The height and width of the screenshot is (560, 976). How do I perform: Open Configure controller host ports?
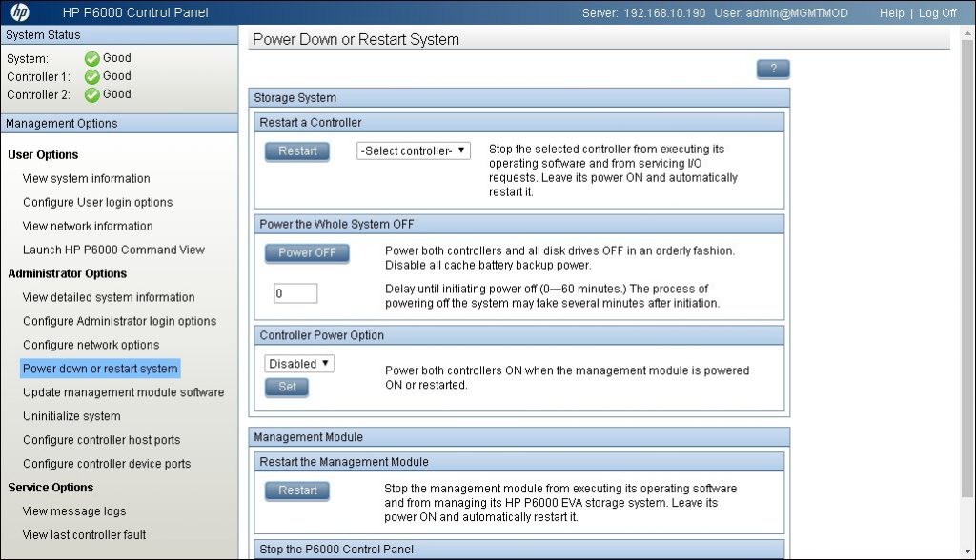click(101, 440)
